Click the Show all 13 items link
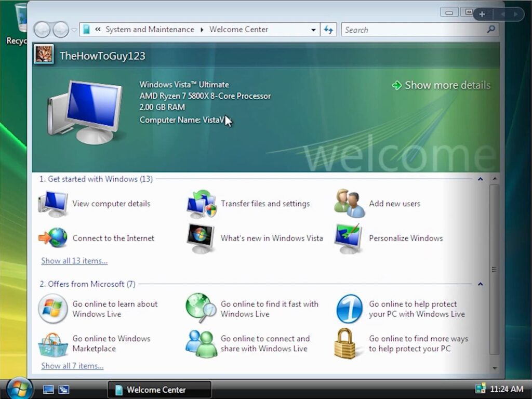Screen dimensions: 532x399 [74, 261]
